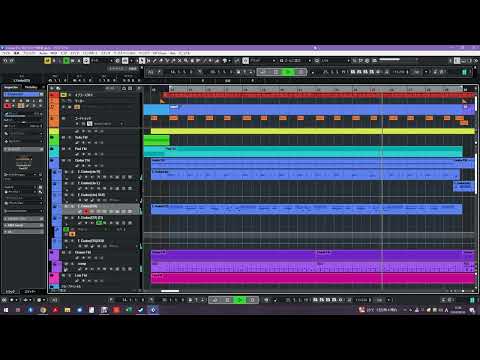Toggle the global Solo S button

coord(54,61)
